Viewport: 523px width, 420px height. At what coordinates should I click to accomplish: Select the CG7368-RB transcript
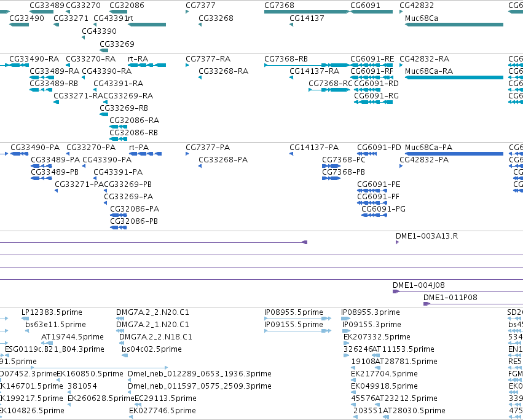point(307,65)
